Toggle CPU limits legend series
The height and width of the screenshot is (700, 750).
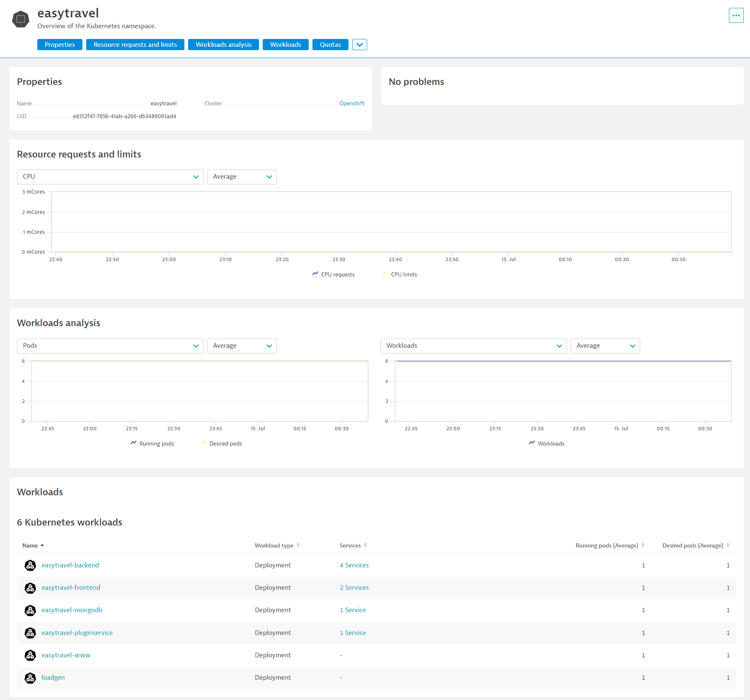(399, 274)
